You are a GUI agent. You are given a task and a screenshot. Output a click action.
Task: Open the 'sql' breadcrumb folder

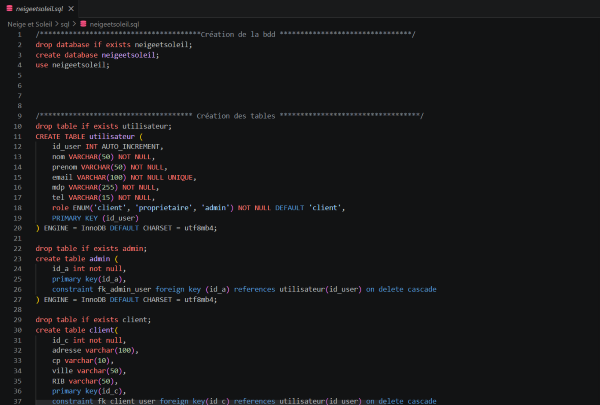pos(65,24)
